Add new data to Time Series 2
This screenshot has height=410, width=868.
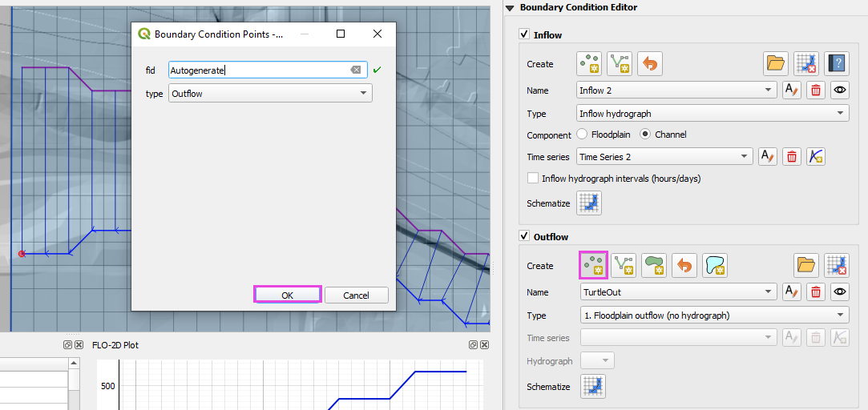tap(816, 157)
